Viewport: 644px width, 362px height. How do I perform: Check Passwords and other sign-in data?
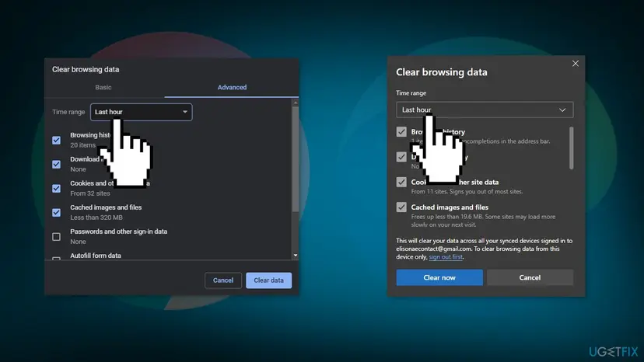(56, 237)
